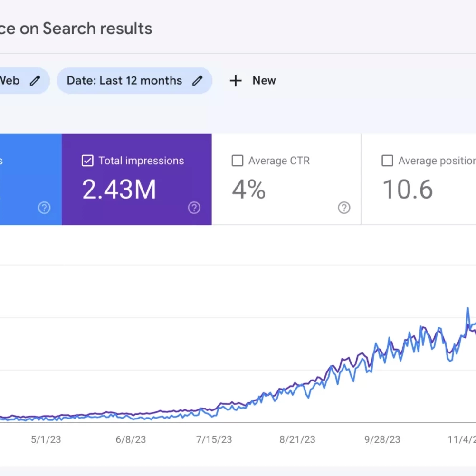Click the plus icon to add filter
The image size is (476, 476).
[x=236, y=81]
